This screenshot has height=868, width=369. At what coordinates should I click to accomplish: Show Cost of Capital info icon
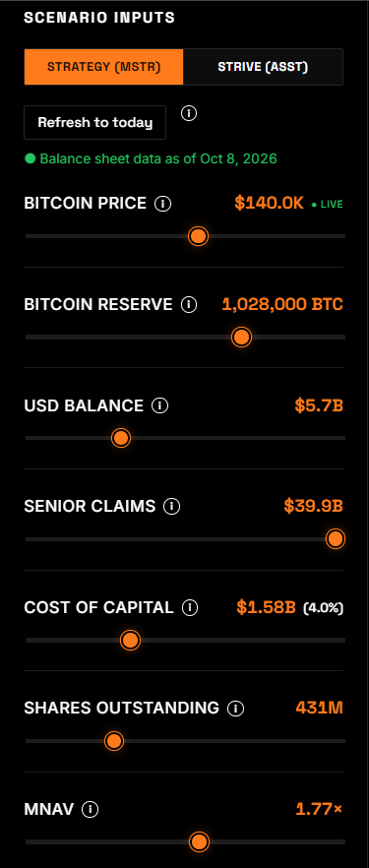(x=190, y=608)
